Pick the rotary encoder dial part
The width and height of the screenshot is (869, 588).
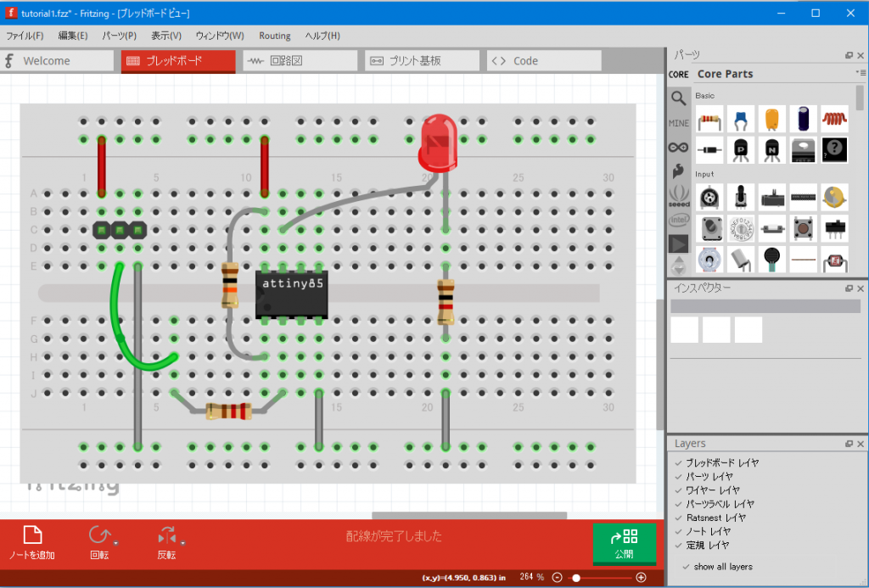(741, 228)
